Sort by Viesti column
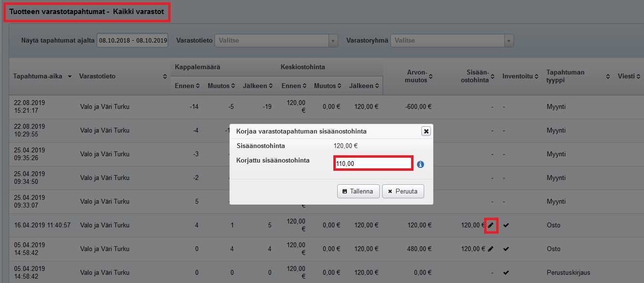The image size is (644, 283). 638,76
